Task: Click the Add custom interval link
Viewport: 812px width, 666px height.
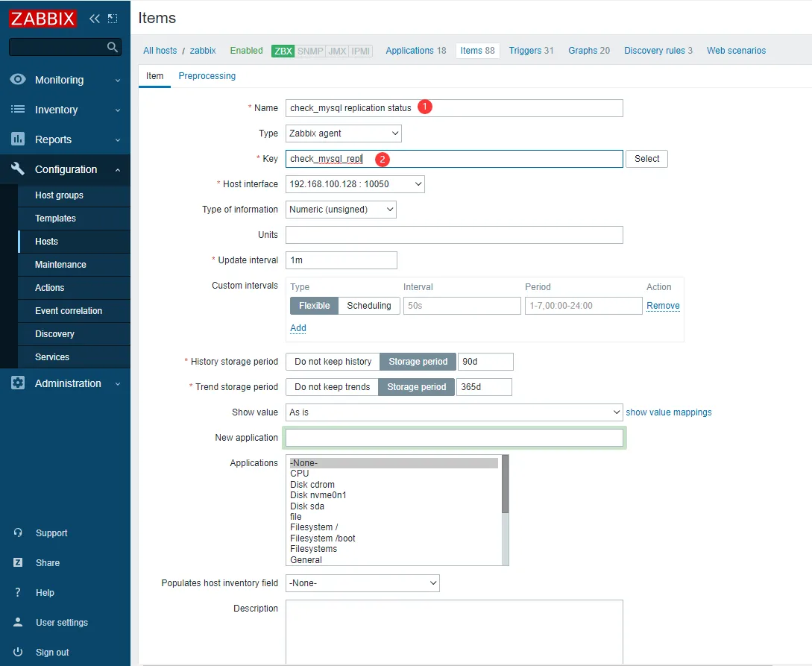Action: pyautogui.click(x=298, y=328)
